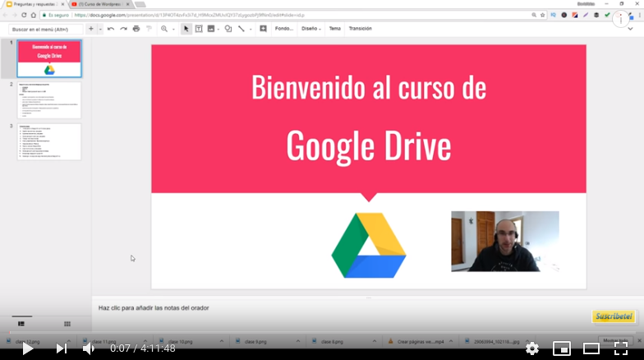Bookmark this page with star icon

click(542, 15)
